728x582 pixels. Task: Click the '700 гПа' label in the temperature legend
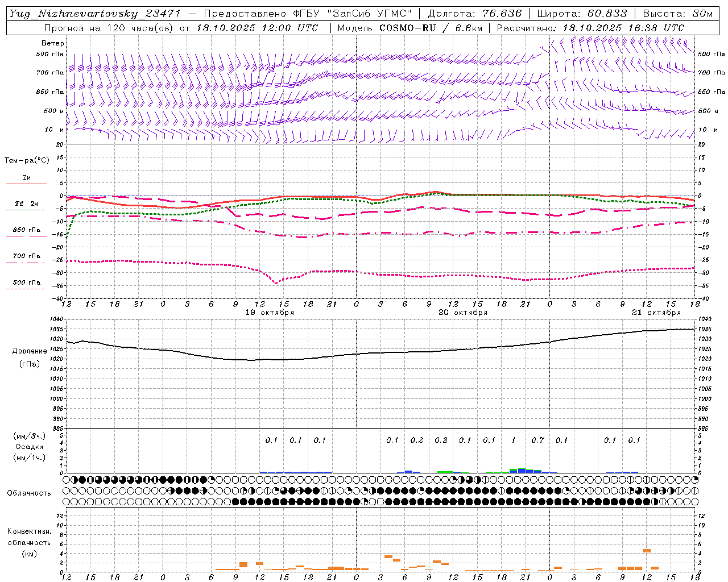point(27,256)
